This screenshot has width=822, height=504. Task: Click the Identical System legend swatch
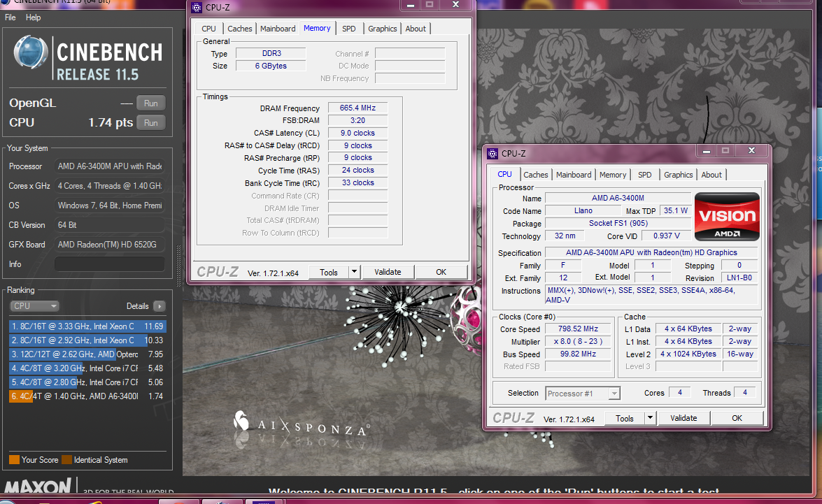[66, 459]
